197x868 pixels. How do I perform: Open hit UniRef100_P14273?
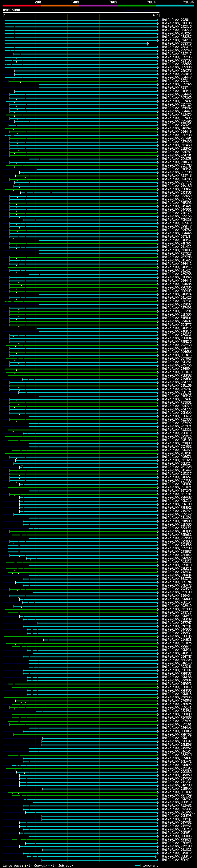coord(176,40)
